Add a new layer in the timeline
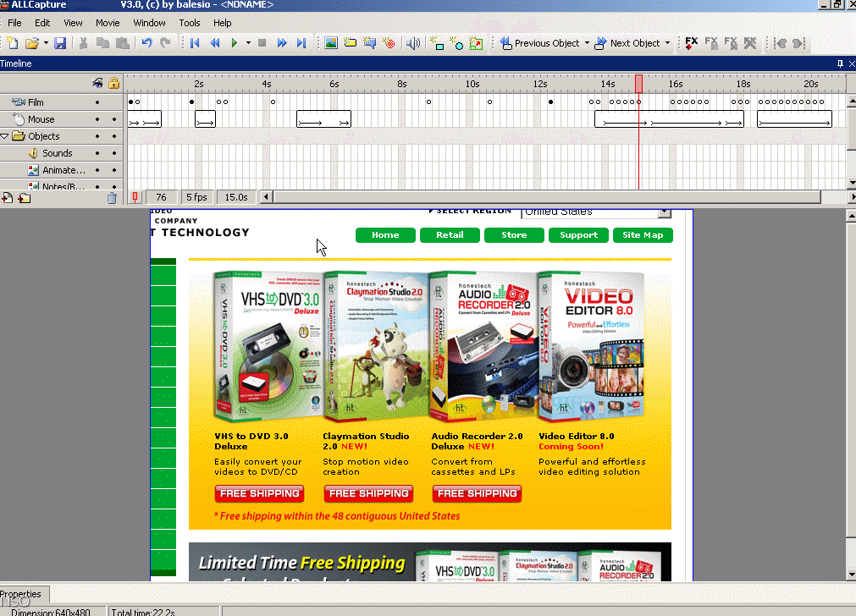The image size is (856, 616). pyautogui.click(x=7, y=198)
